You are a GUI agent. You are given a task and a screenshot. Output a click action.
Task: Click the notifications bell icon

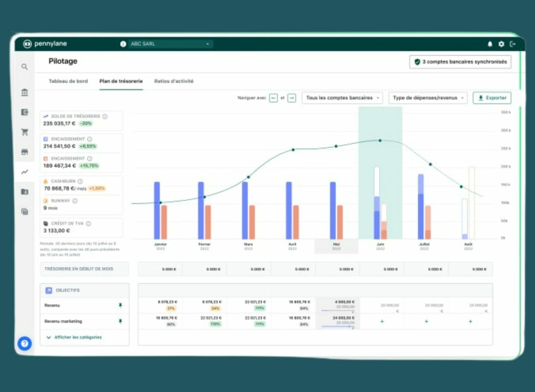tap(490, 44)
